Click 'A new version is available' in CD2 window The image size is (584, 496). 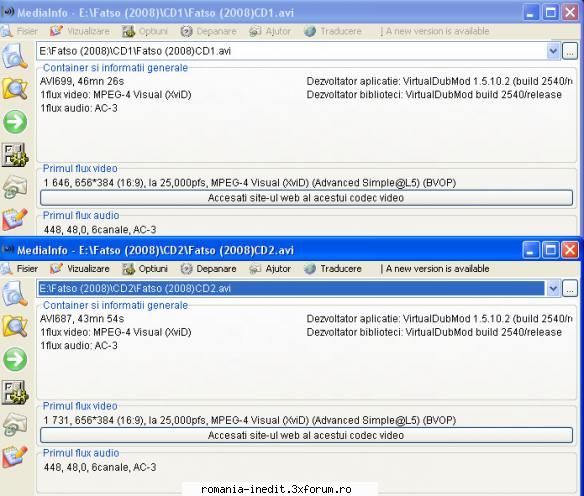[437, 268]
